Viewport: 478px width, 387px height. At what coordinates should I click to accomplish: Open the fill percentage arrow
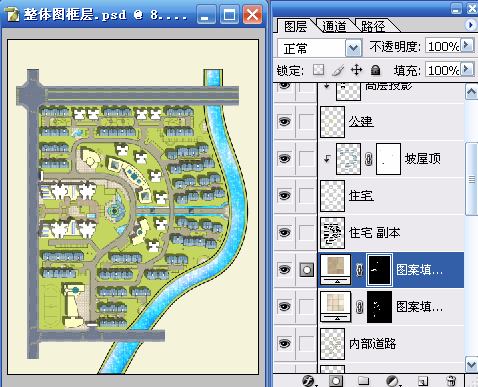pos(467,69)
